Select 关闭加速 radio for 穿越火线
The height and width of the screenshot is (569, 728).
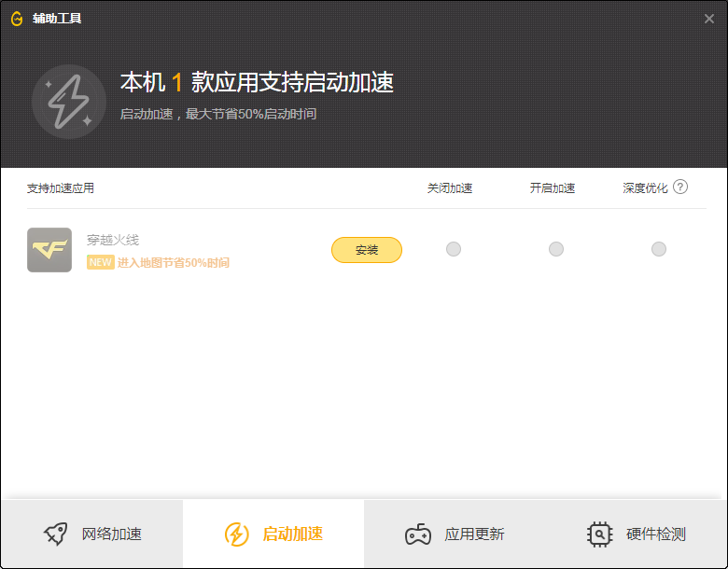[454, 249]
